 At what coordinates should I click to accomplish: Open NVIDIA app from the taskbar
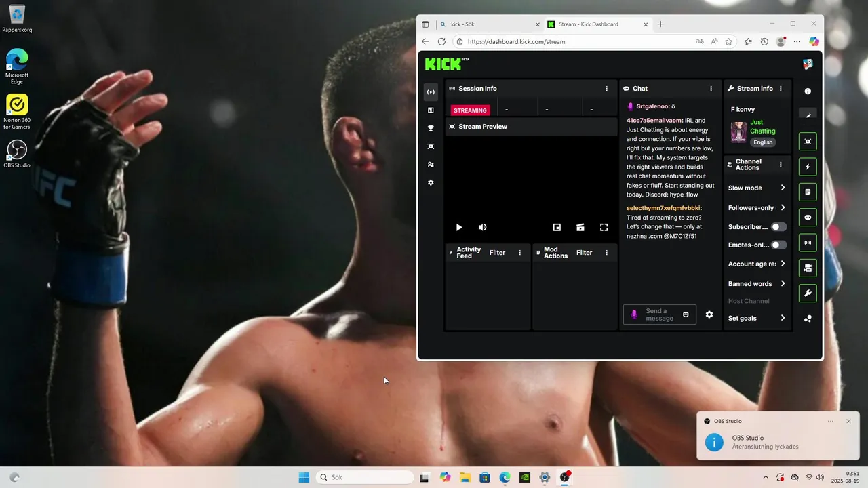coord(524,477)
